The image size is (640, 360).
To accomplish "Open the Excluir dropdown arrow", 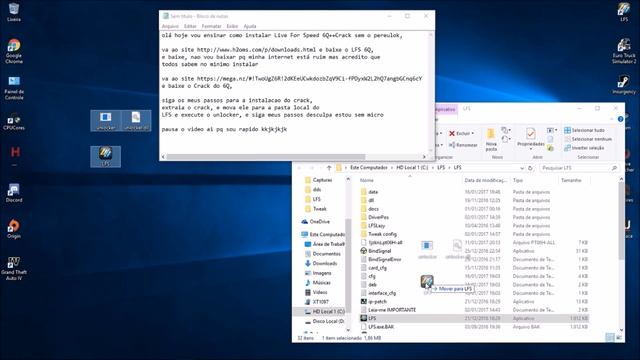I will (473, 133).
